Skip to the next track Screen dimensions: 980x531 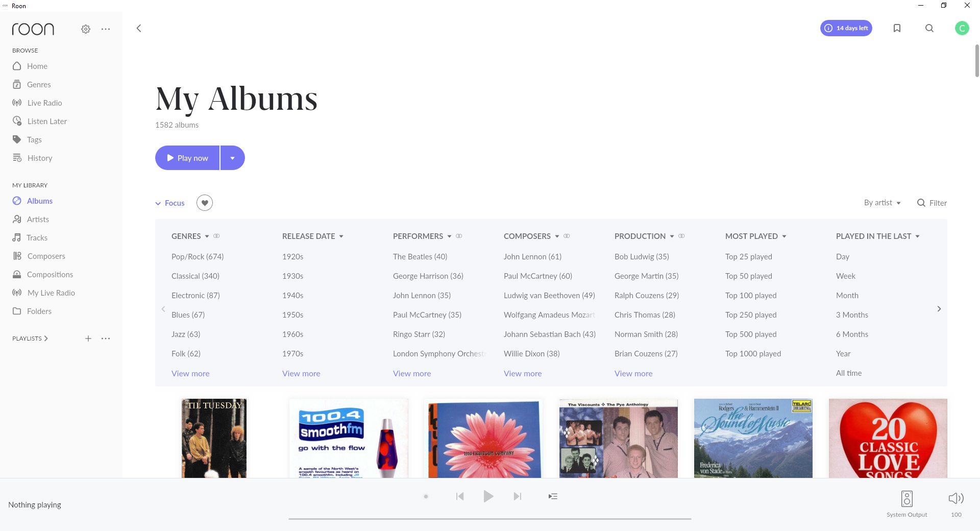coord(518,496)
